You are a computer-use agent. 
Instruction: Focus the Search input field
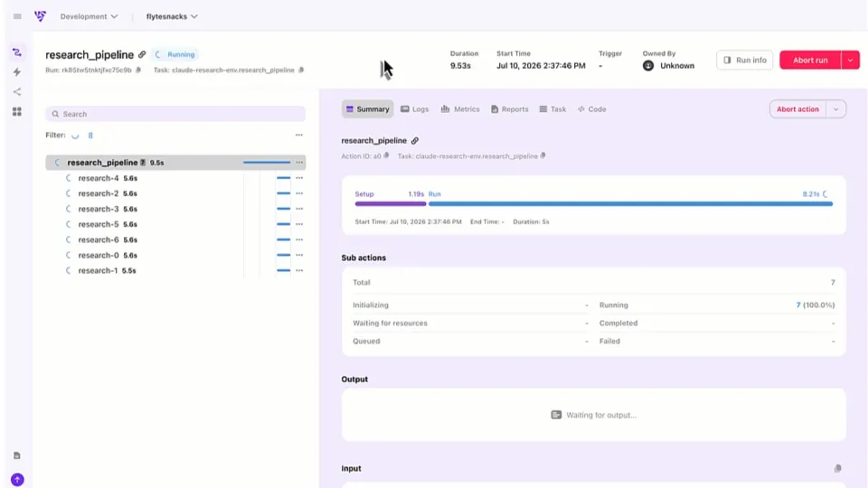point(175,114)
